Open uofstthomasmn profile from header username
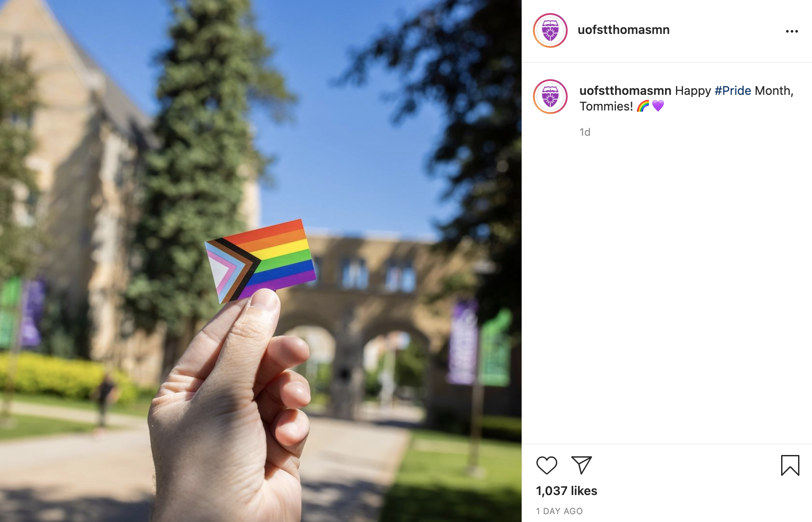 [x=623, y=30]
